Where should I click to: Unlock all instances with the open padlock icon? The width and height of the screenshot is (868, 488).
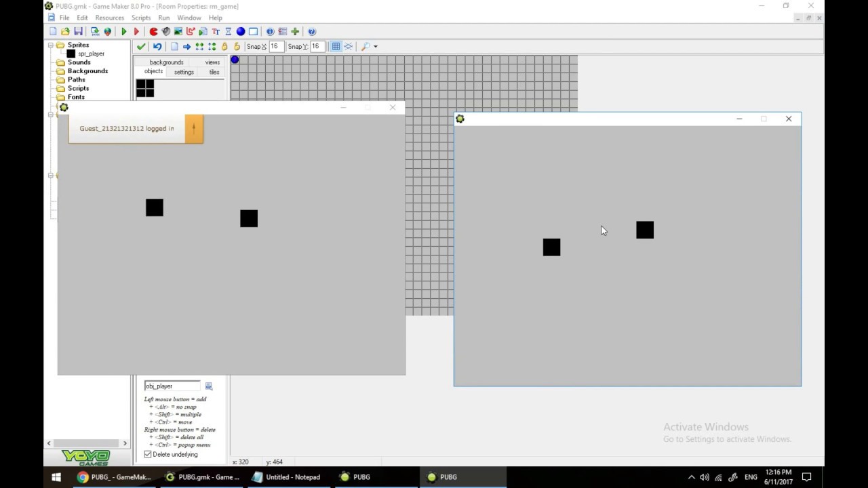(x=237, y=46)
